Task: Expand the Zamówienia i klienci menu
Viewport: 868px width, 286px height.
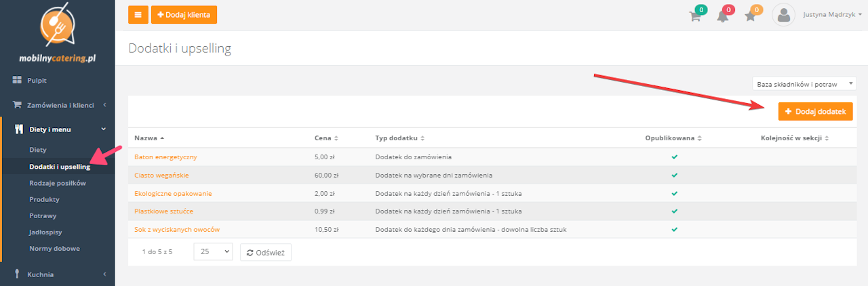Action: (x=59, y=105)
